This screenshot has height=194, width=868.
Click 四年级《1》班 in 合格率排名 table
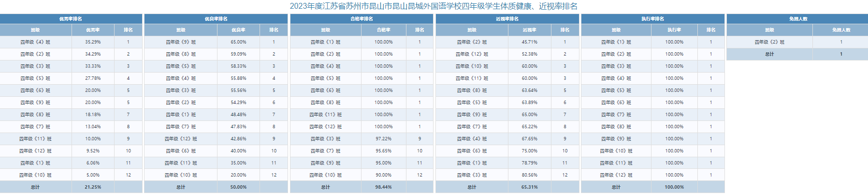coord(326,42)
